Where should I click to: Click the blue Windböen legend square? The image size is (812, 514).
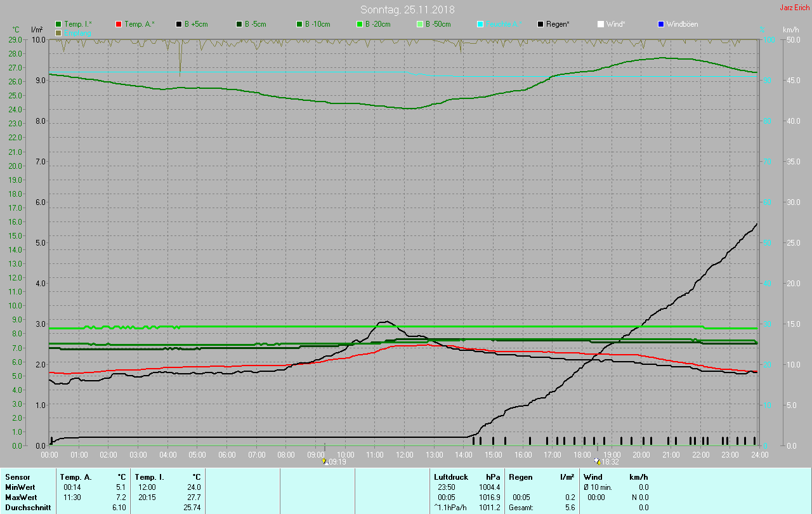click(x=661, y=24)
